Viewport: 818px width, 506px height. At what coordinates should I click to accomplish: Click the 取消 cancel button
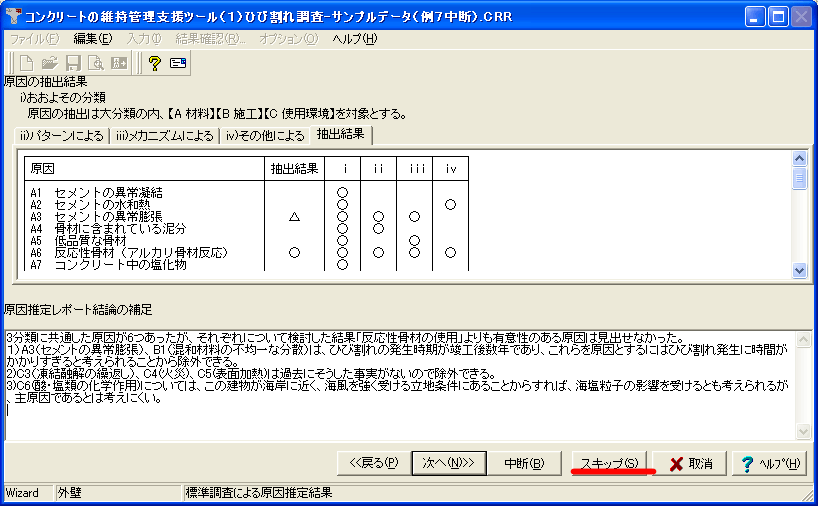pos(690,463)
